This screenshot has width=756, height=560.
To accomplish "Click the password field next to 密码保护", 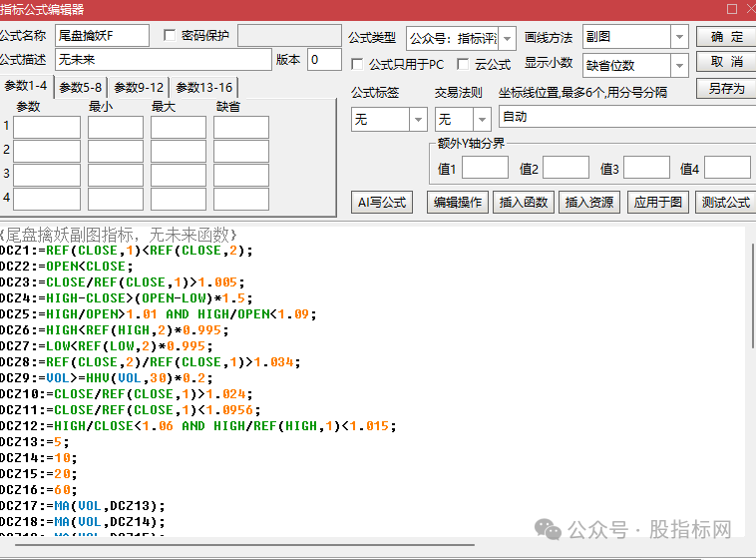I will (290, 36).
